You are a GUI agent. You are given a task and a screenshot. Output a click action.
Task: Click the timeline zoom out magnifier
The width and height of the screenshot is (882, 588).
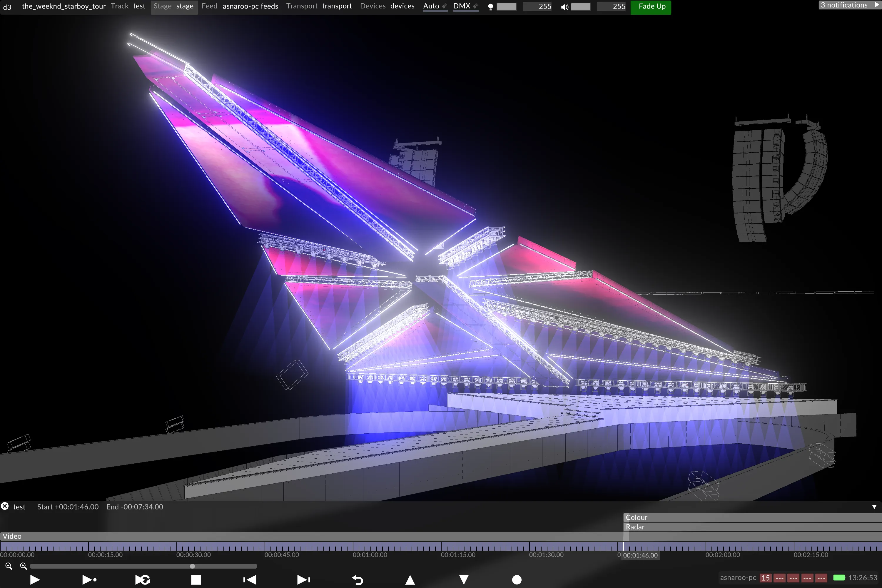[9, 566]
